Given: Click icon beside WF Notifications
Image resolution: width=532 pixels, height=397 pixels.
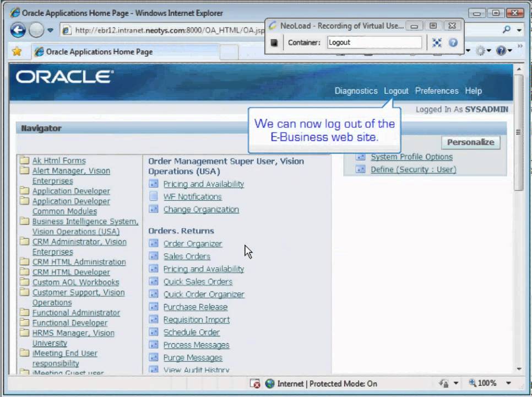Looking at the screenshot, I should click(154, 196).
